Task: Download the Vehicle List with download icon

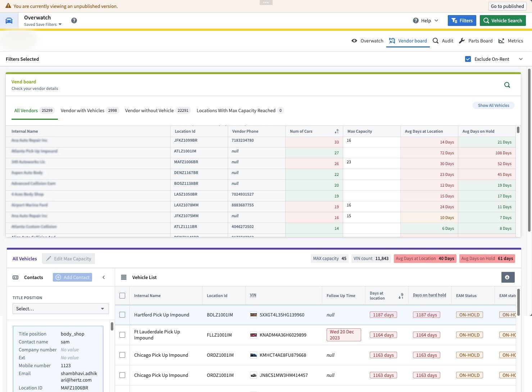Action: tap(508, 277)
